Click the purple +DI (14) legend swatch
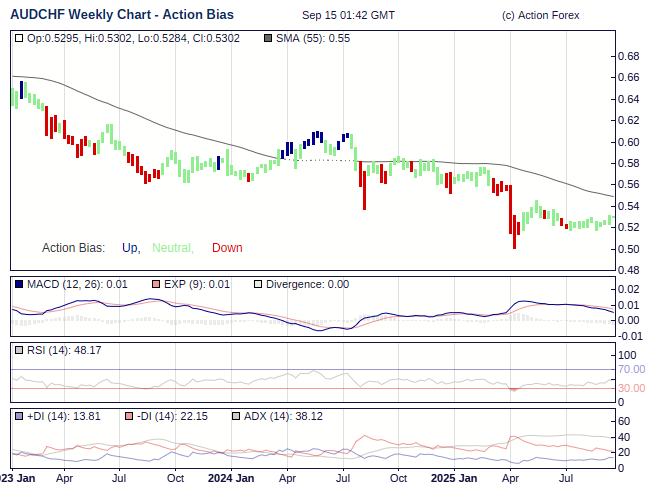The width and height of the screenshot is (650, 489). [20, 416]
